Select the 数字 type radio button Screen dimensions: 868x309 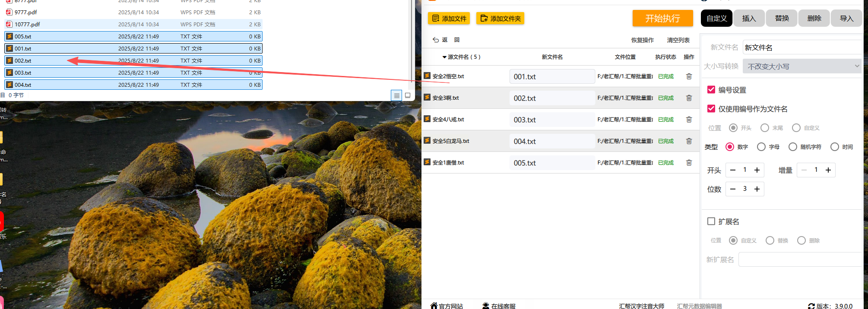[730, 147]
